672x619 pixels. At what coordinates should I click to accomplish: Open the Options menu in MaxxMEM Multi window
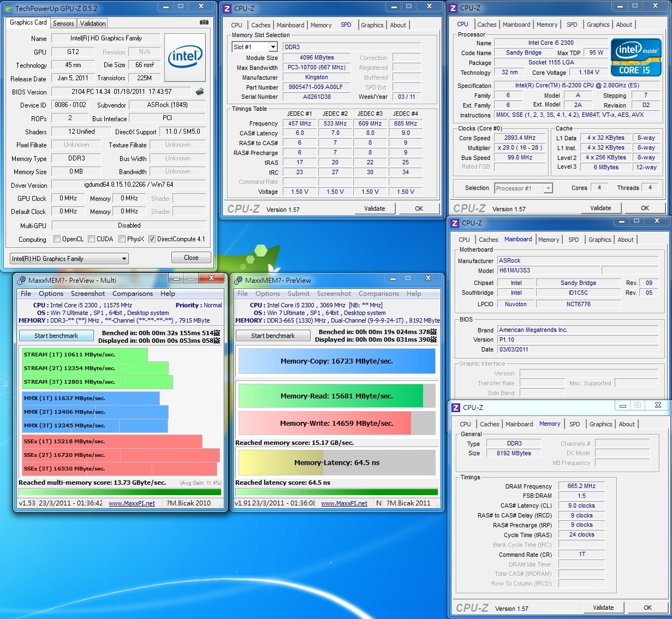(51, 294)
